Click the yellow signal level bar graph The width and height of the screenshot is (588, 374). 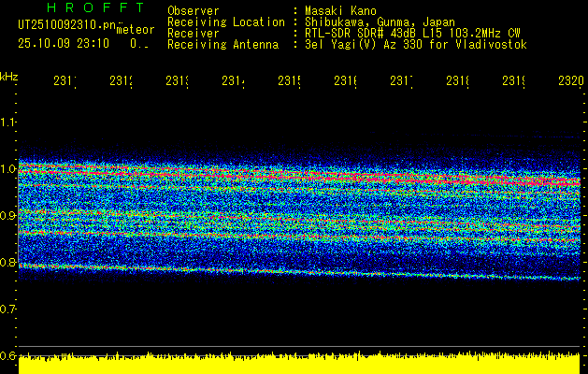coord(299,363)
